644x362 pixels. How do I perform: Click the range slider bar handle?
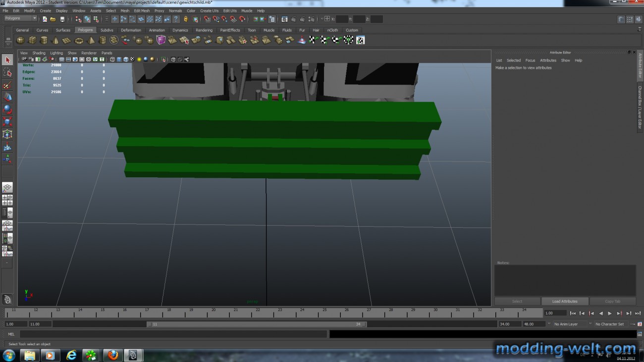(x=257, y=324)
